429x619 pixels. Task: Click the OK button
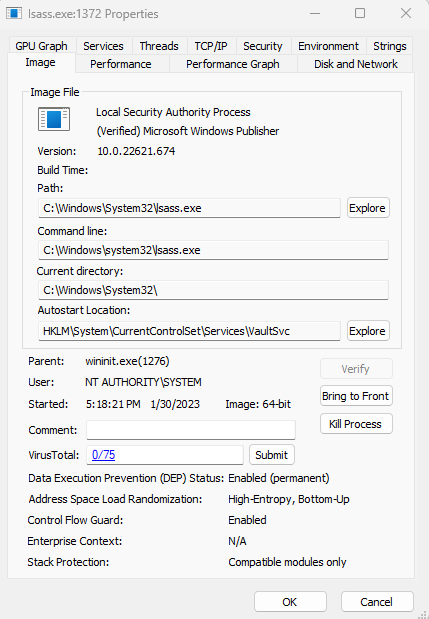(x=290, y=602)
